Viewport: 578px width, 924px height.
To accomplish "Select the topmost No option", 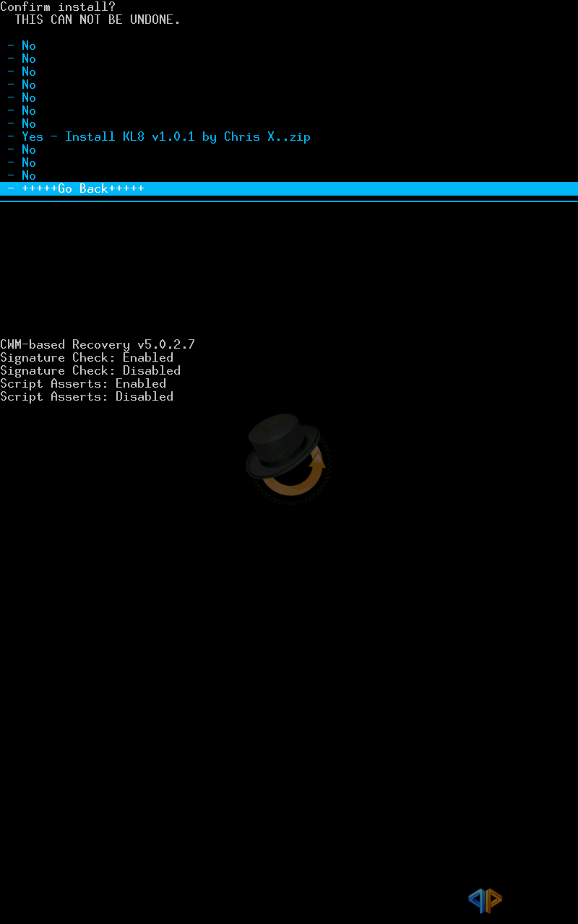I will pos(22,45).
